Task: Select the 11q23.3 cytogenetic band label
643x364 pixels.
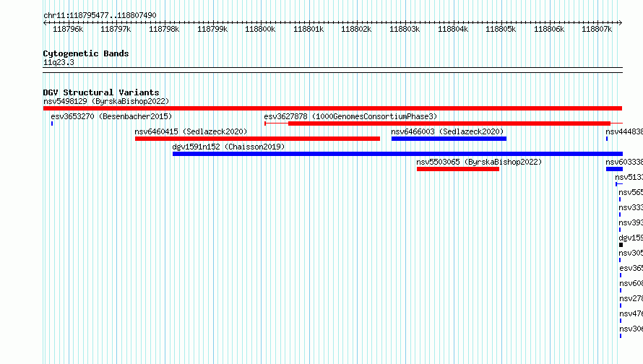Action: coord(59,62)
